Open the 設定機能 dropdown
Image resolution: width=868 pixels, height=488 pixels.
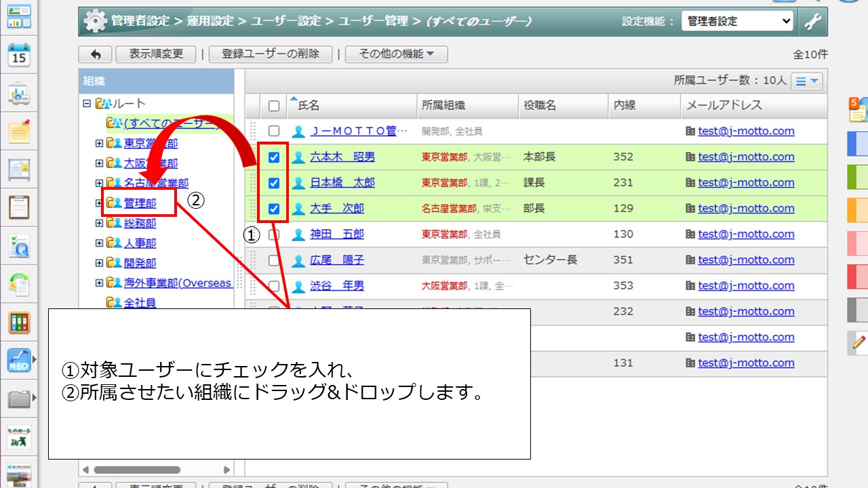(736, 22)
